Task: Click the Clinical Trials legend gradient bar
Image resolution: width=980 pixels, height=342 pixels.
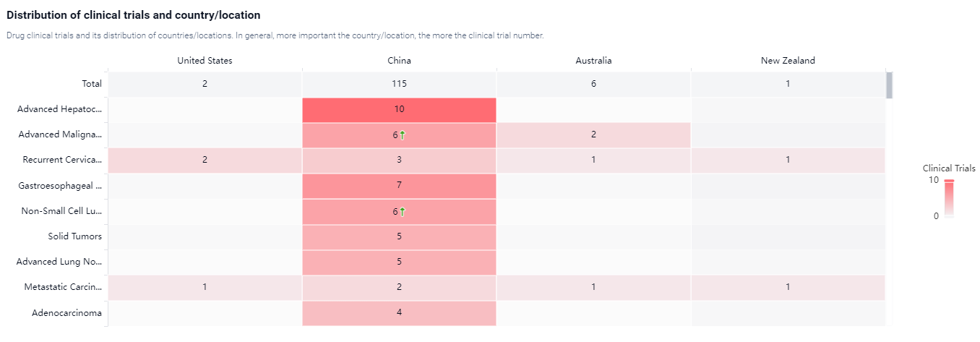Action: tap(949, 198)
